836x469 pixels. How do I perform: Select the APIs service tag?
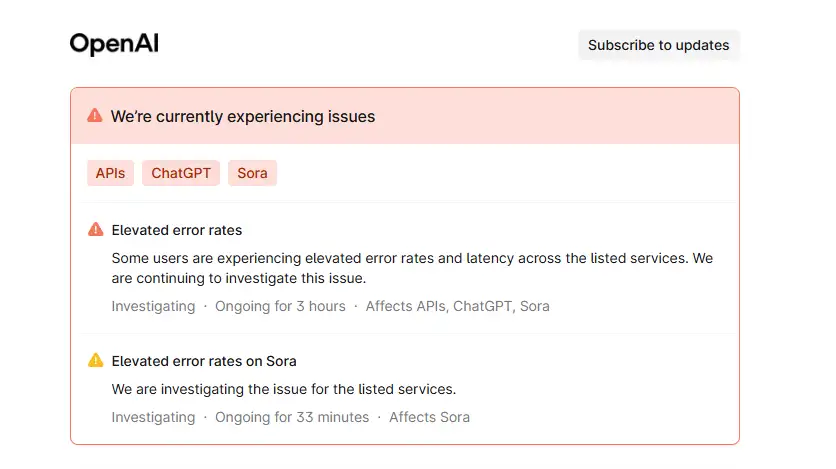[110, 173]
